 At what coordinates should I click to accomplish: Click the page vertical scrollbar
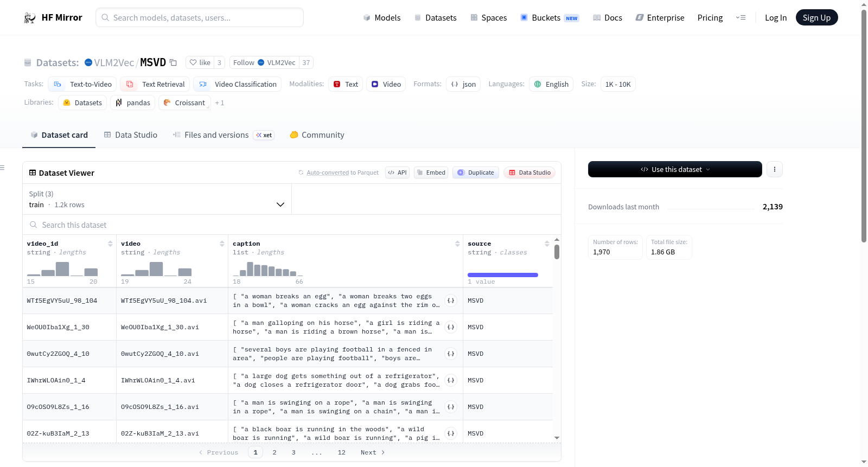(x=864, y=126)
